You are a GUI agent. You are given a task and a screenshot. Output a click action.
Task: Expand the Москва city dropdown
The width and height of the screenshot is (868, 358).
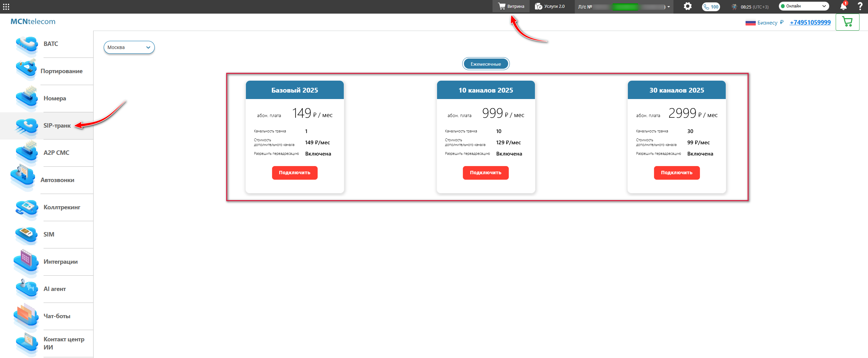click(x=129, y=47)
